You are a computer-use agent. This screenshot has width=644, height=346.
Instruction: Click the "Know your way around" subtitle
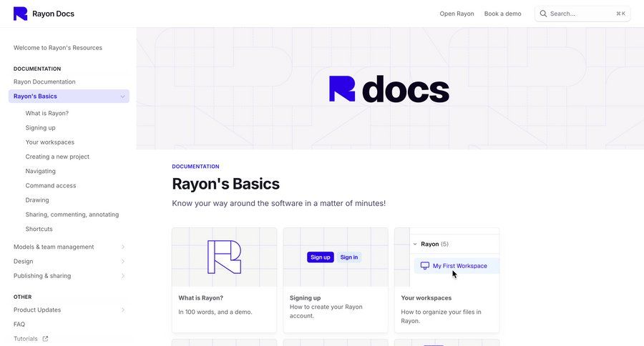pyautogui.click(x=279, y=203)
